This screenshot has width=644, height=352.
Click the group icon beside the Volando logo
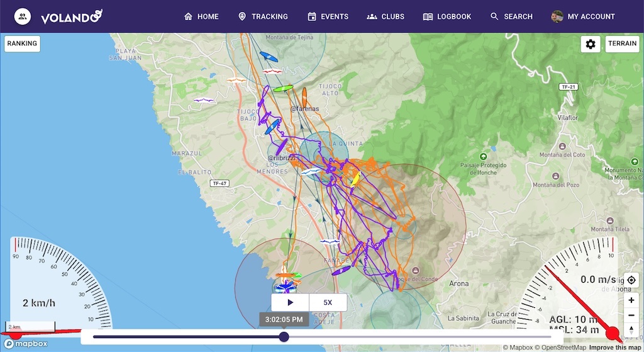tap(23, 17)
